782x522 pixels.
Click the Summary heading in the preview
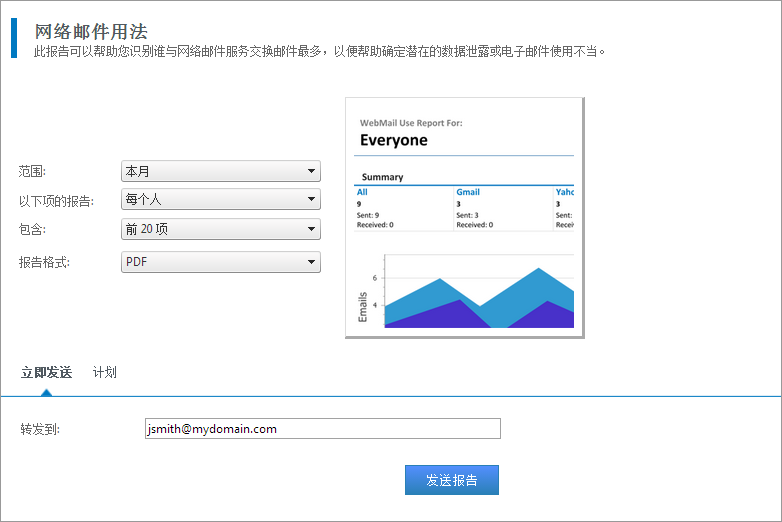point(382,177)
